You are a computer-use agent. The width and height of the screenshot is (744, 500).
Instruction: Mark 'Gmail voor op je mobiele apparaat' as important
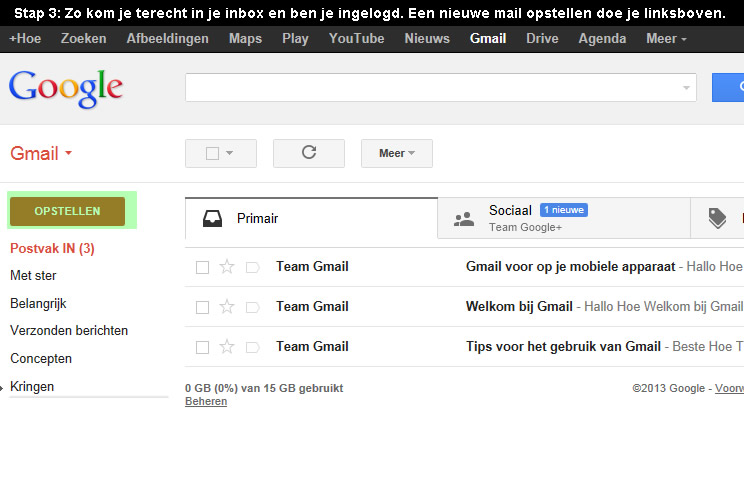[252, 268]
